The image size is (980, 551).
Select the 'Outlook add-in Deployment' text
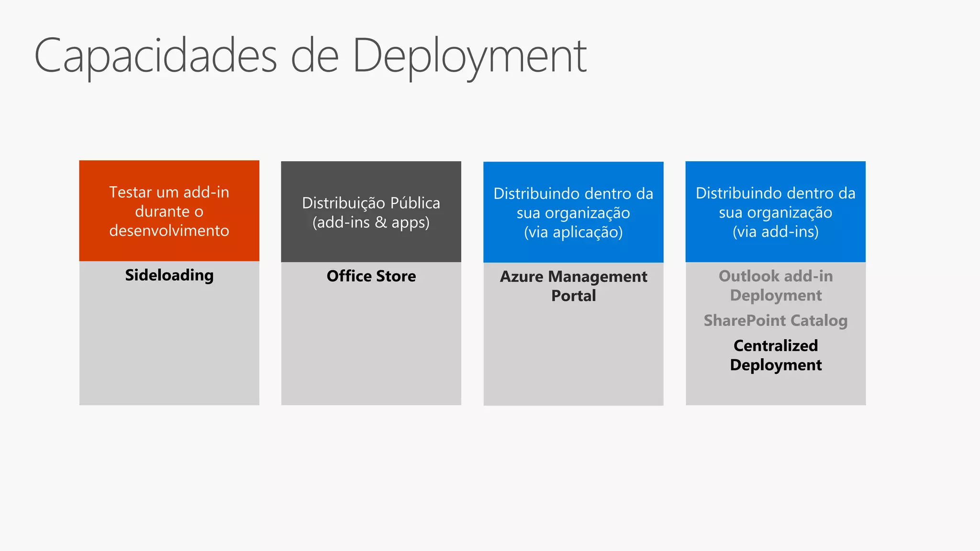[x=776, y=286]
